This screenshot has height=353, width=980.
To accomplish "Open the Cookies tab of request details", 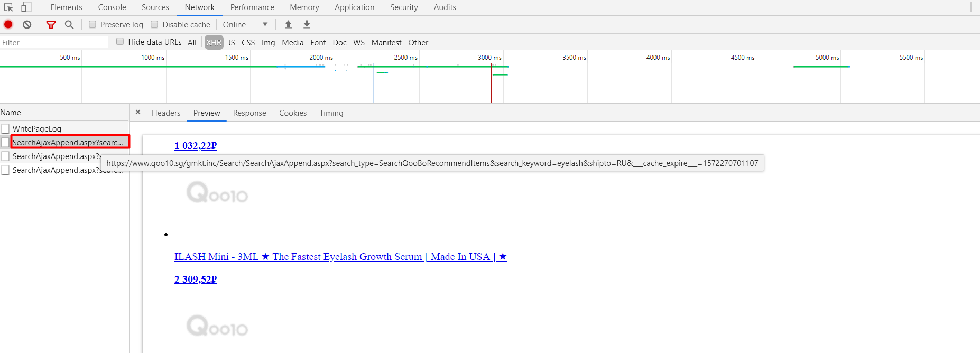I will pos(293,113).
